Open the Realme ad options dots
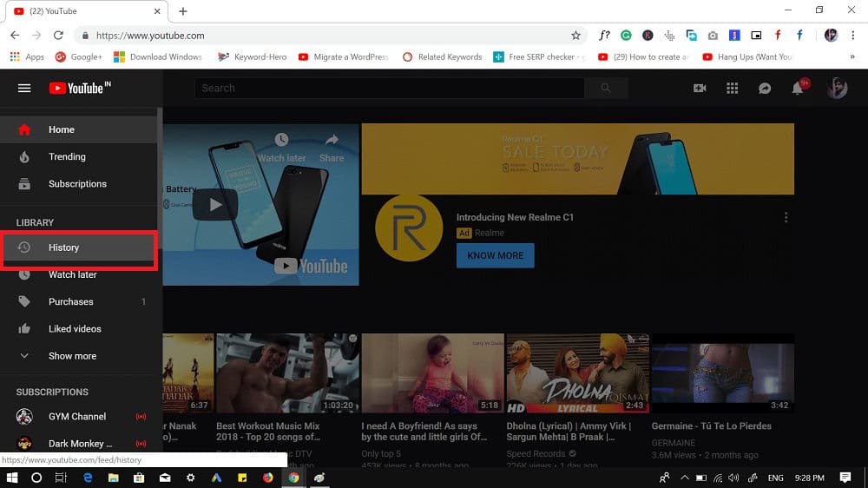Screen dimensions: 868x488 pos(786,217)
